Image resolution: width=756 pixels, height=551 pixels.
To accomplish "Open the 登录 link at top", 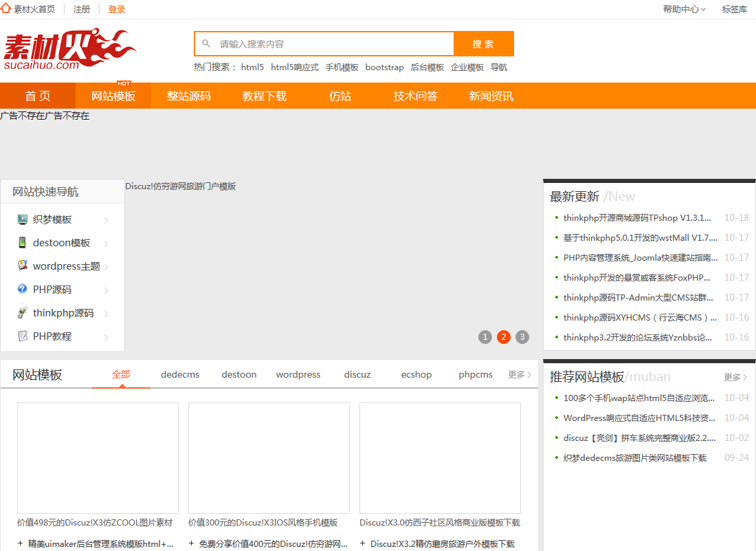I will 117,10.
